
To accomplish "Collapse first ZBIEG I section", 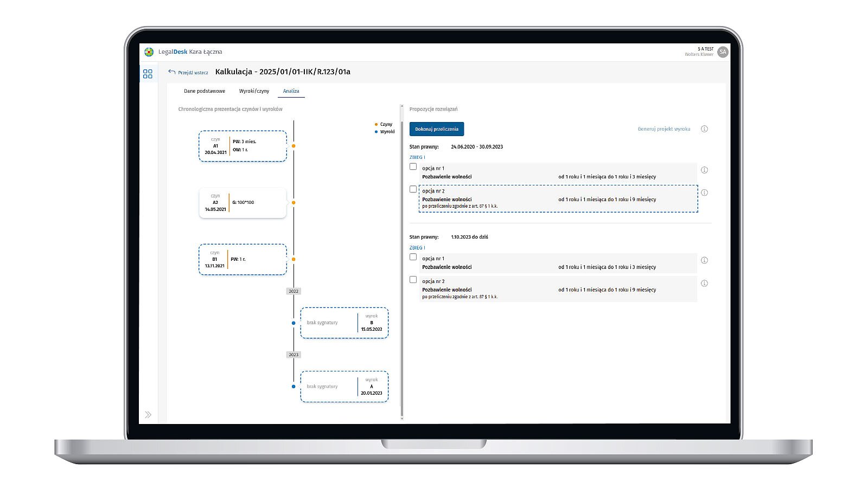I will click(x=417, y=157).
